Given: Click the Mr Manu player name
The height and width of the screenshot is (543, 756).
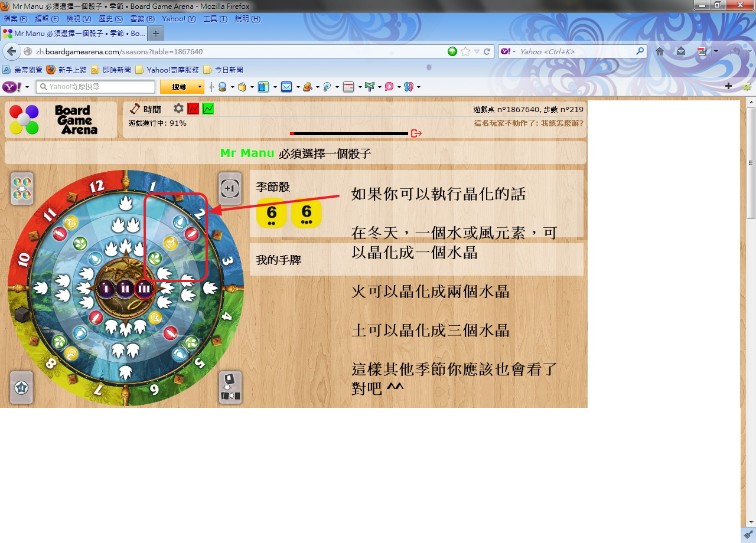Looking at the screenshot, I should tap(247, 153).
